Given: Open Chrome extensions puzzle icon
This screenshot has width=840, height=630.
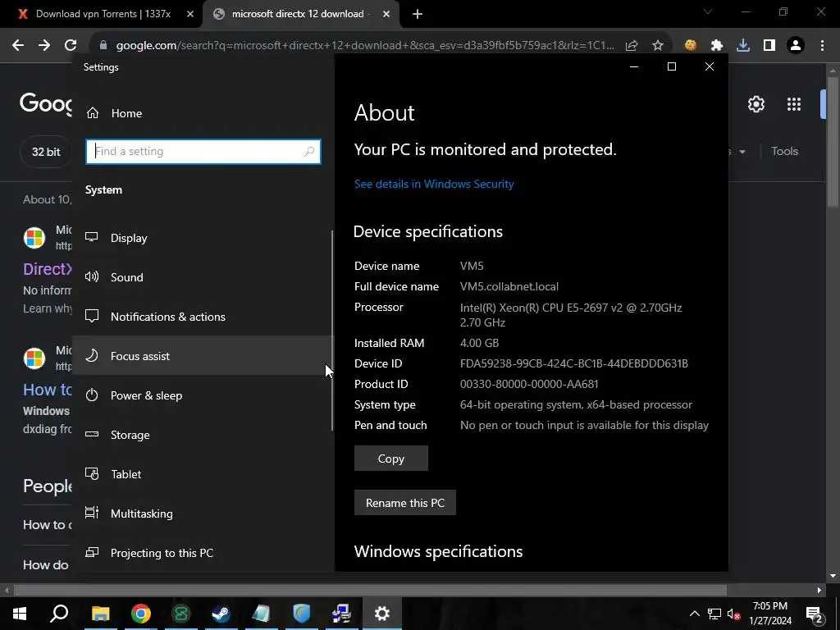Looking at the screenshot, I should [x=717, y=46].
